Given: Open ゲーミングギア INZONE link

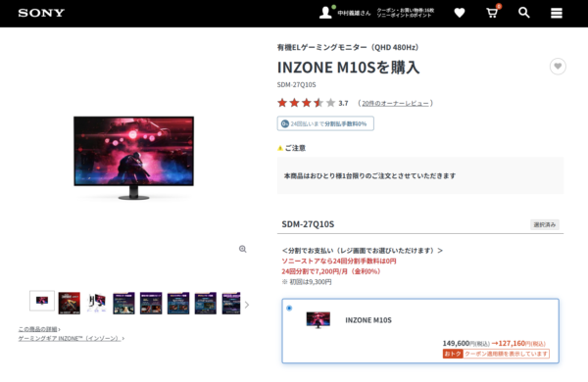Looking at the screenshot, I should coord(70,338).
